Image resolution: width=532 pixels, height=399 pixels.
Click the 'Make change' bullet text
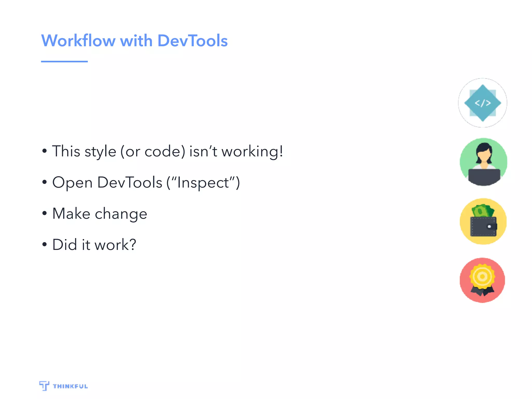100,214
